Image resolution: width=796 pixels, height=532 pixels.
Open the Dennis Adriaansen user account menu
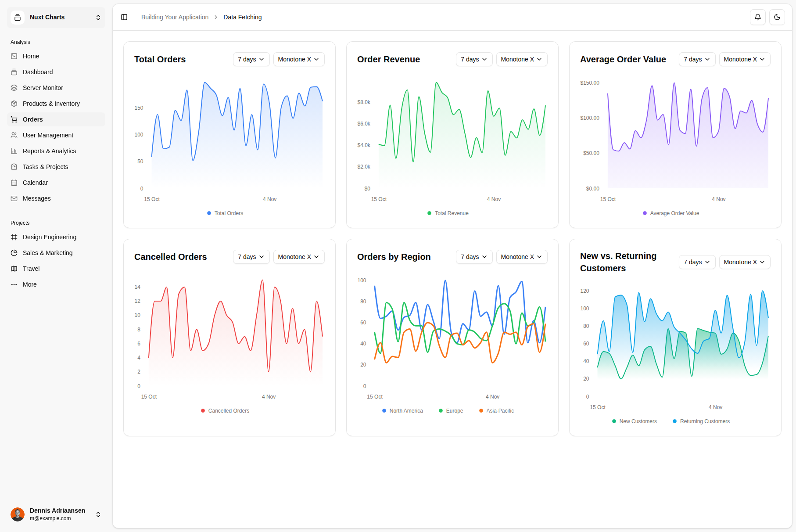pos(56,514)
